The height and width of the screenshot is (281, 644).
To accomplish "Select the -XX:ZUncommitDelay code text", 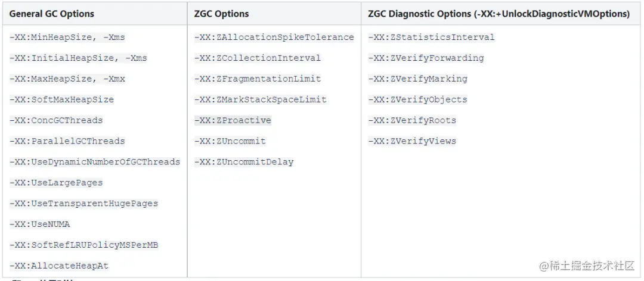I will [244, 162].
